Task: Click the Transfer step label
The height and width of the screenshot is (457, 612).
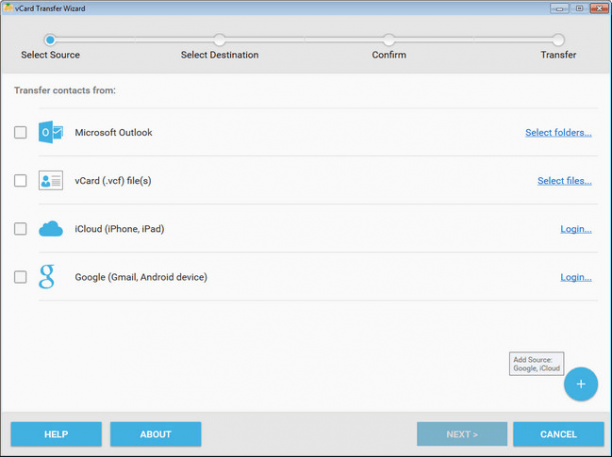Action: point(559,55)
